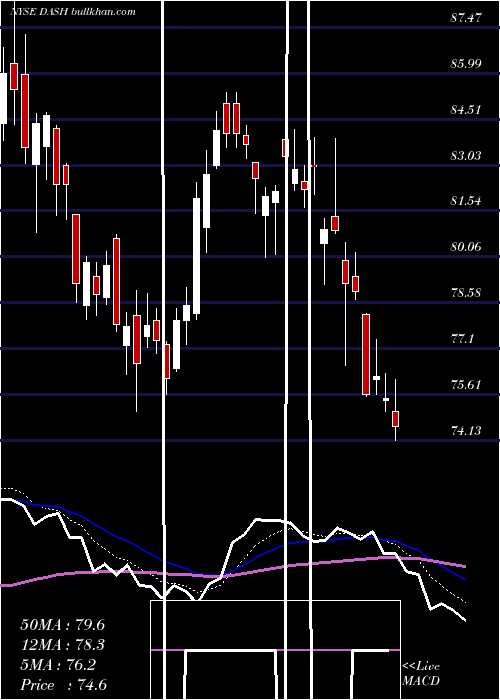Click the 5MA : 76.2 reading
Viewport: 500px width, 700px height.
tap(58, 665)
